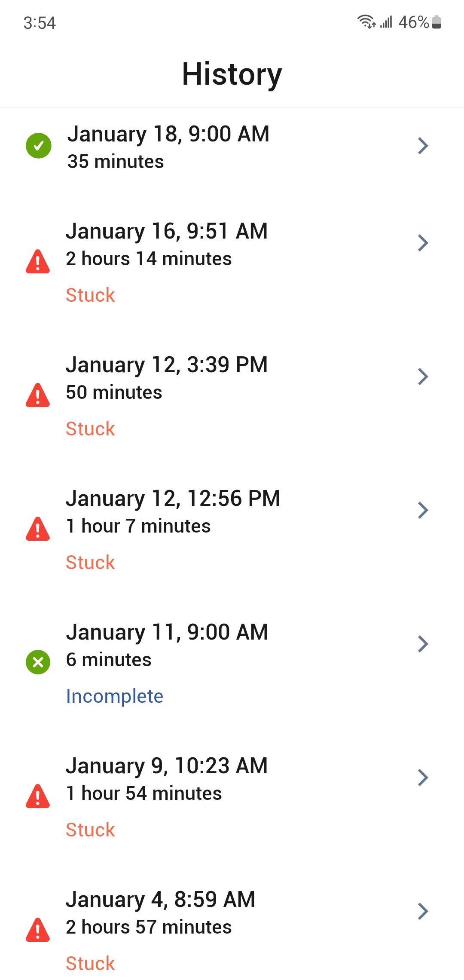Open details chevron for January 12, 3:39 PM
This screenshot has height=980, width=464.
[423, 377]
